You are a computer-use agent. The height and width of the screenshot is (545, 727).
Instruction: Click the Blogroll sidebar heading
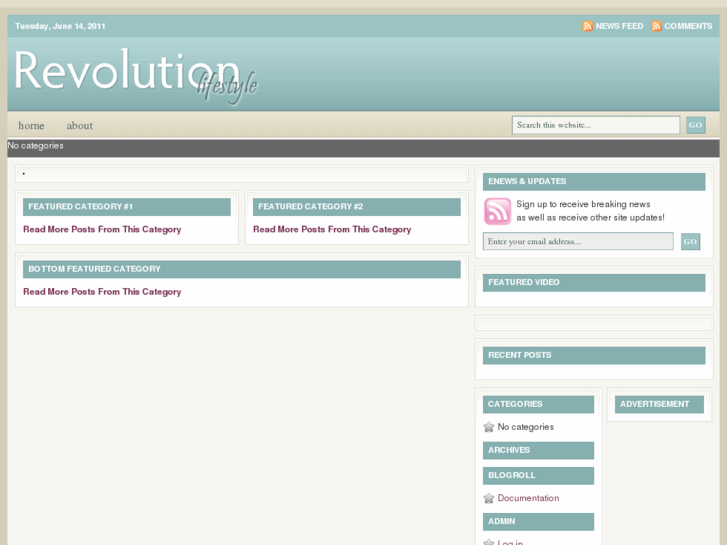click(x=538, y=476)
